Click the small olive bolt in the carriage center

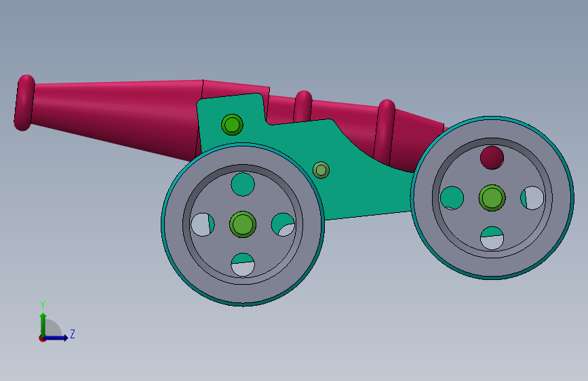coord(321,170)
